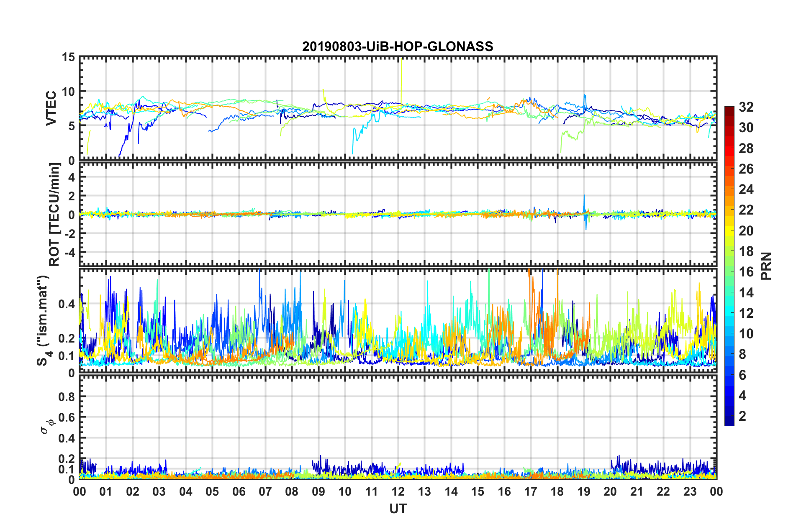Click PRN colorbar tick label 2
The height and width of the screenshot is (532, 796).
pyautogui.click(x=742, y=416)
